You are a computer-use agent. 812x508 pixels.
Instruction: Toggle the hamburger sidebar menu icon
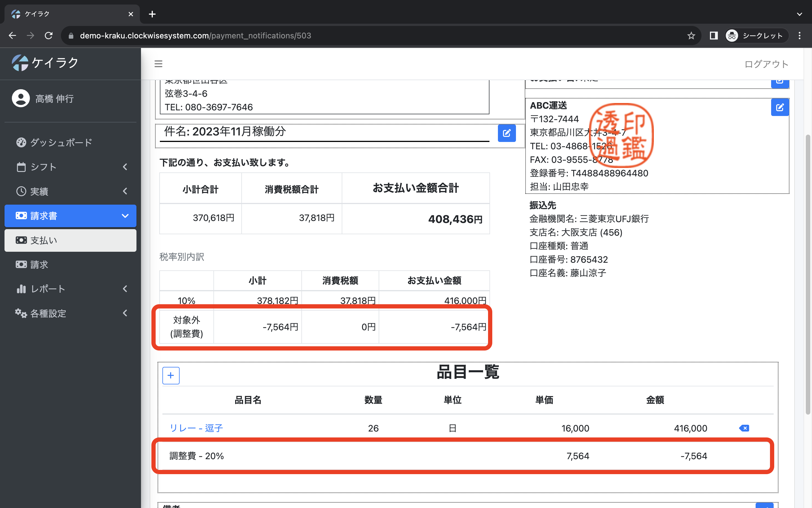(158, 64)
